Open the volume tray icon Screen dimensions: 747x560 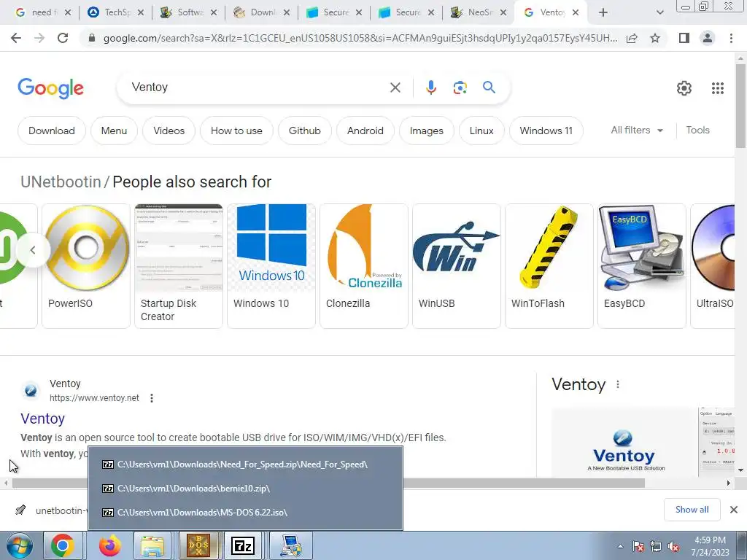673,547
